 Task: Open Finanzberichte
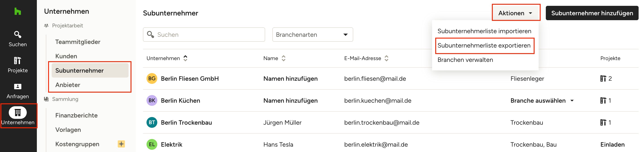(76, 115)
